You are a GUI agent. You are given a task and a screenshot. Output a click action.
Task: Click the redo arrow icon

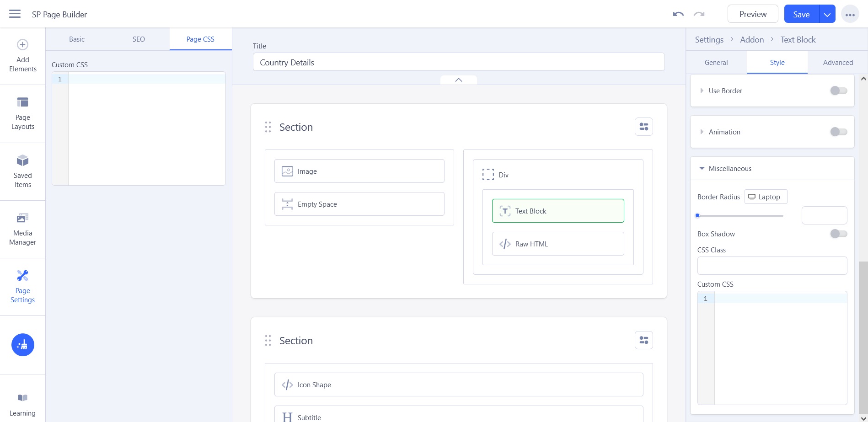pos(699,14)
